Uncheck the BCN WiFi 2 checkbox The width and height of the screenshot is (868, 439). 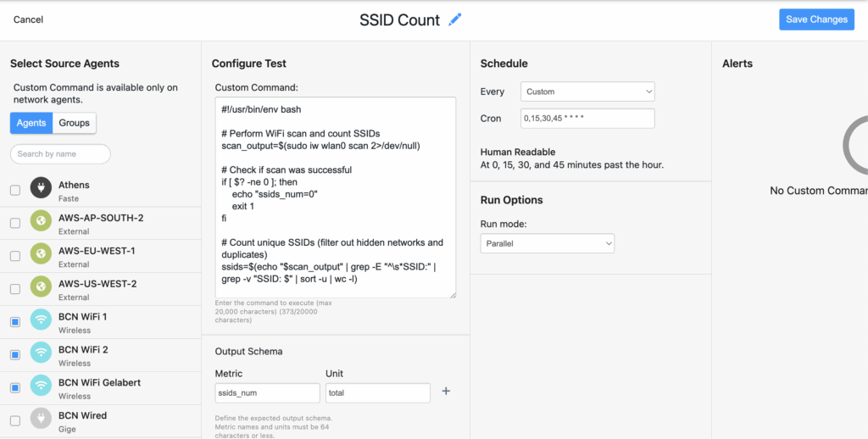[x=15, y=354]
